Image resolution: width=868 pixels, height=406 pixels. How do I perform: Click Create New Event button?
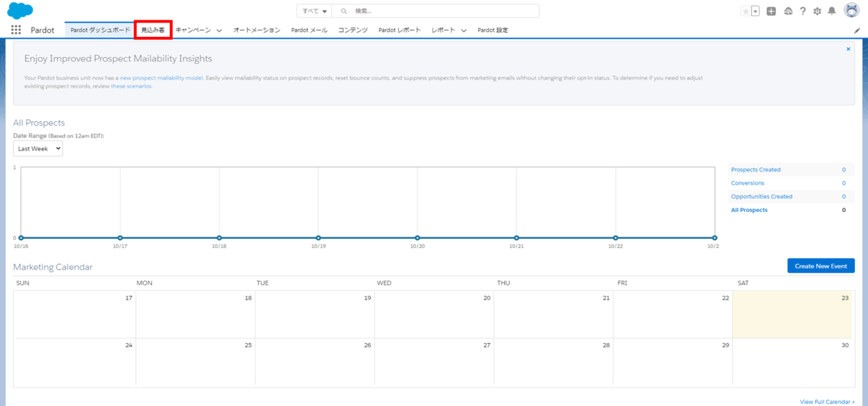coord(821,266)
